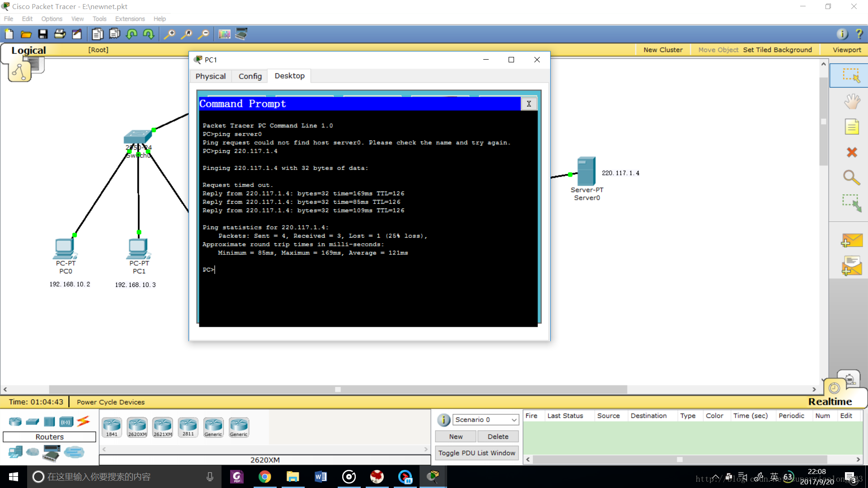868x488 pixels.
Task: Click the Print toolbar icon
Action: point(60,34)
